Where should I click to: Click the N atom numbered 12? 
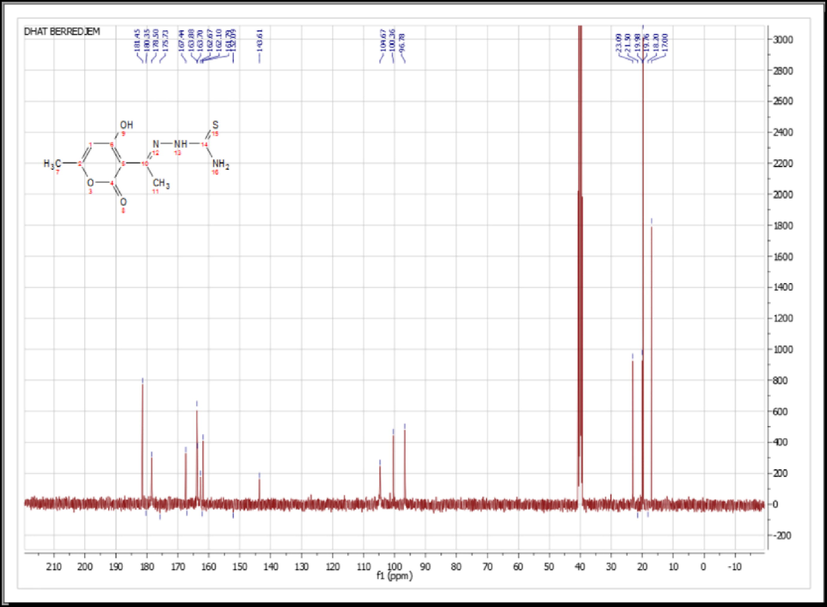pos(156,144)
